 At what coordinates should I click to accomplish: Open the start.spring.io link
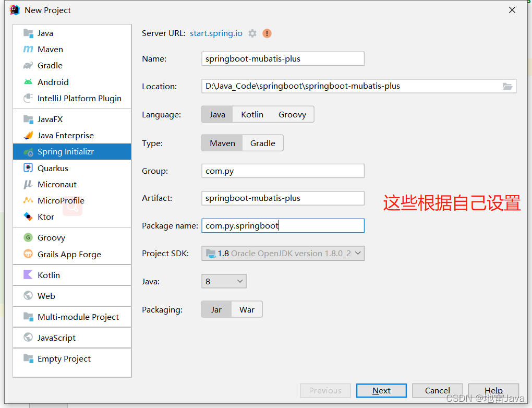[x=216, y=33]
